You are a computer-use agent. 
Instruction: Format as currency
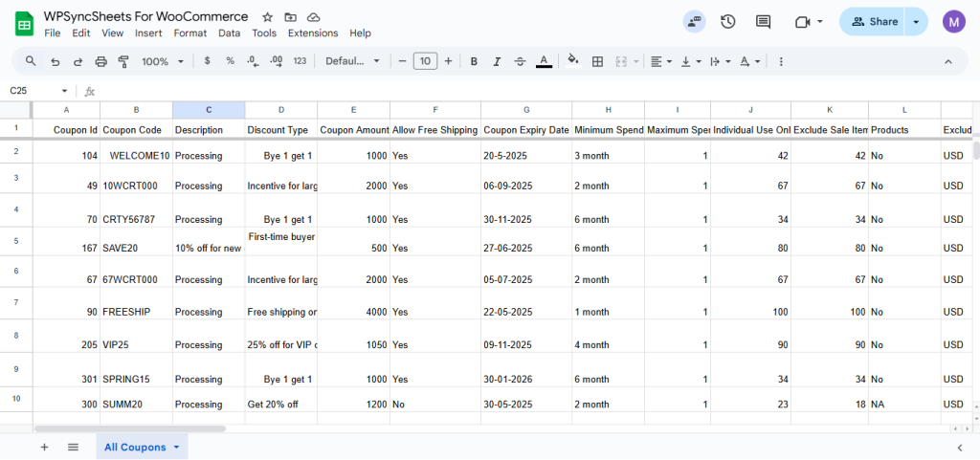[x=207, y=61]
